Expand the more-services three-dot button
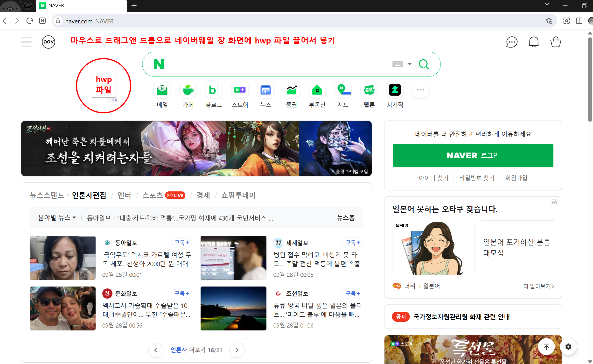This screenshot has height=364, width=593. 420,90
